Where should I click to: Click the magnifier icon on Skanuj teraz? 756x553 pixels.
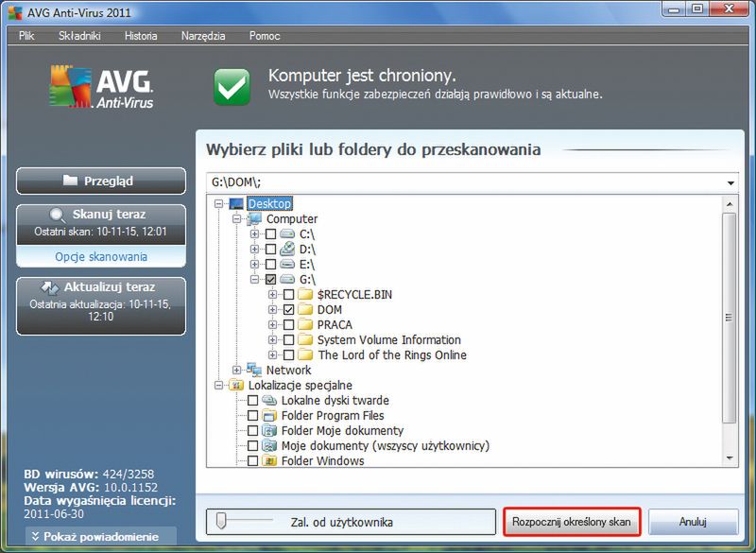click(x=58, y=215)
